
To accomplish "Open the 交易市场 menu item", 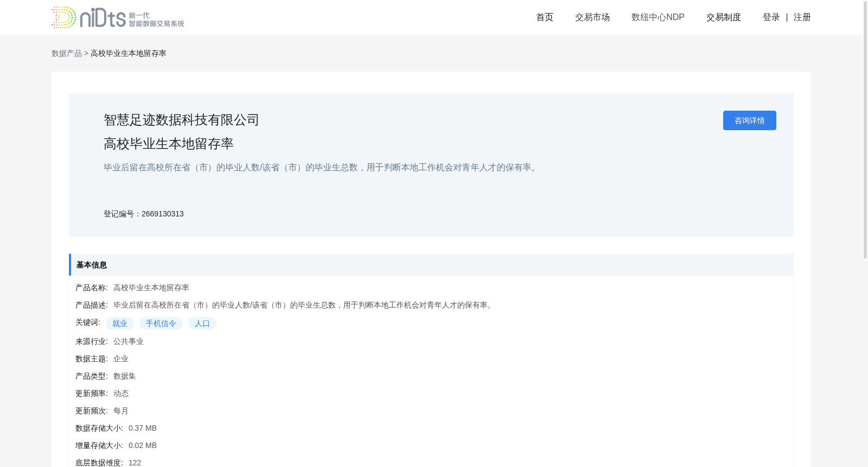I will pos(592,17).
